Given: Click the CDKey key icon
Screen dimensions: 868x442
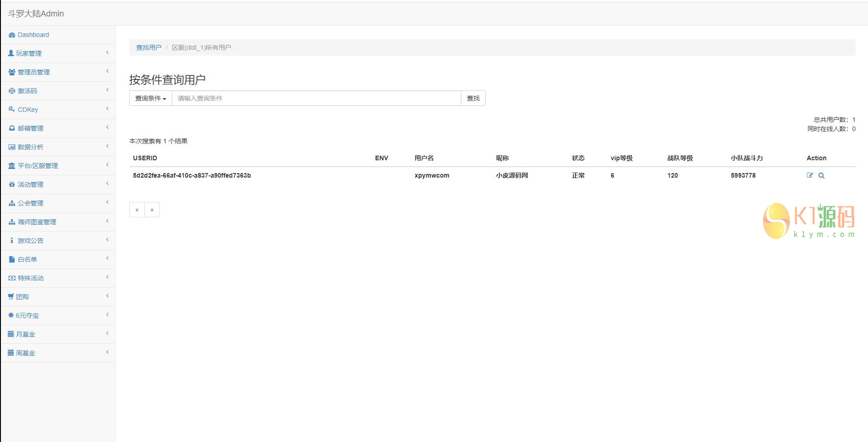Looking at the screenshot, I should point(12,110).
